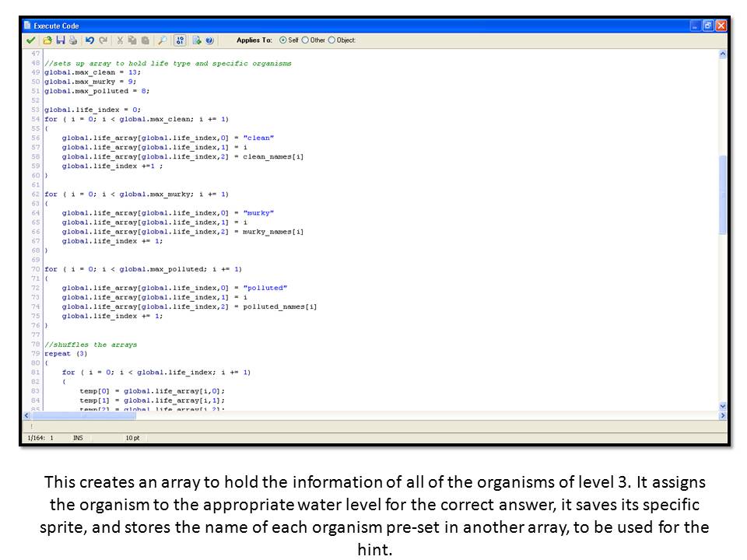Viewport: 747px width, 560px height.
Task: Click the green checkmark to accept code
Action: click(31, 40)
